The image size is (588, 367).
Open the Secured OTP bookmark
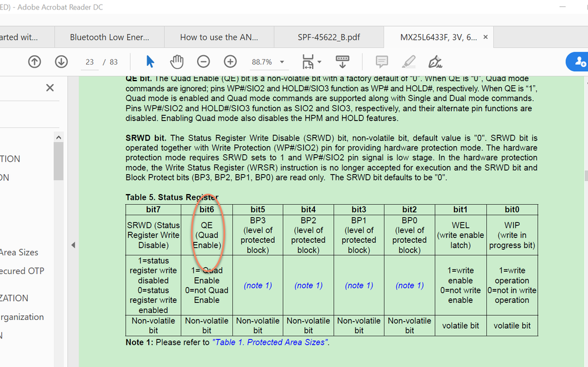(x=22, y=271)
